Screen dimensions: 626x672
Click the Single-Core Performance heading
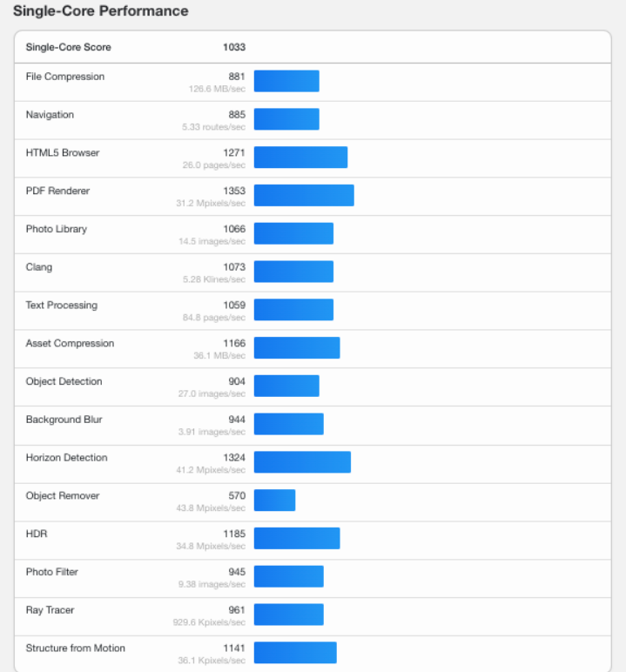(x=100, y=11)
